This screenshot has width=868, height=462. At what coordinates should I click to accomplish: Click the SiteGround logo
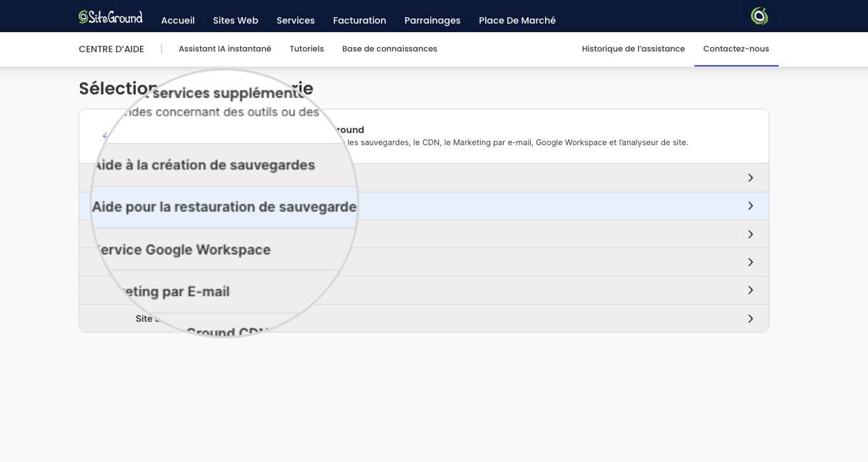(111, 16)
